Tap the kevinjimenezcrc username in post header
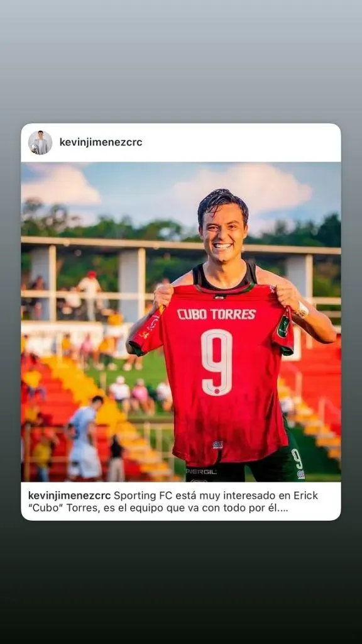This screenshot has height=644, width=362. tap(101, 143)
